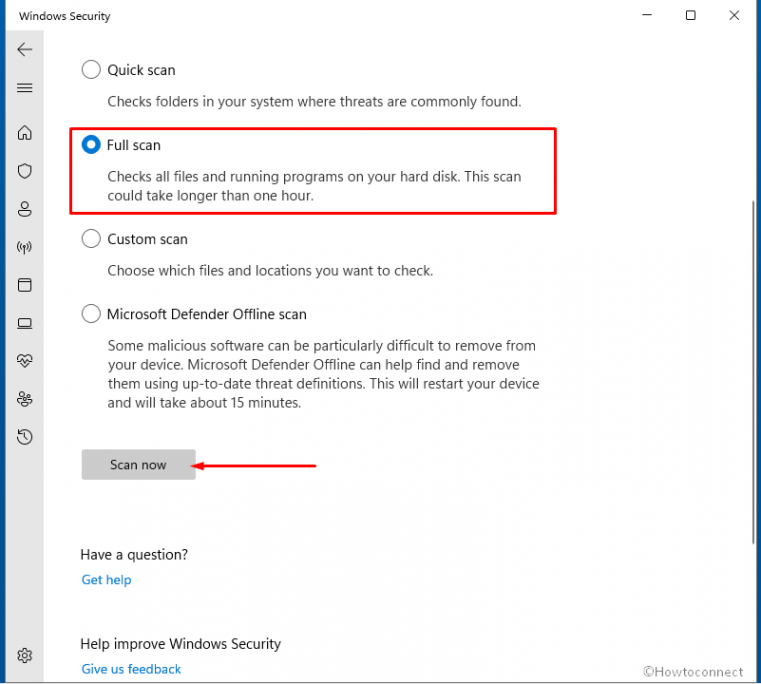Open App & browser control icon

[x=25, y=285]
